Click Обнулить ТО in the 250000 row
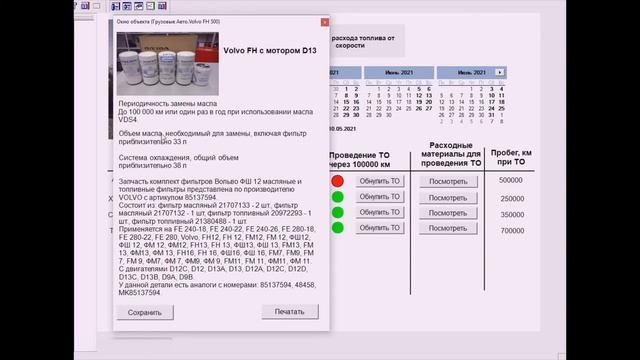Viewport: 640px width, 360px height. pyautogui.click(x=380, y=196)
